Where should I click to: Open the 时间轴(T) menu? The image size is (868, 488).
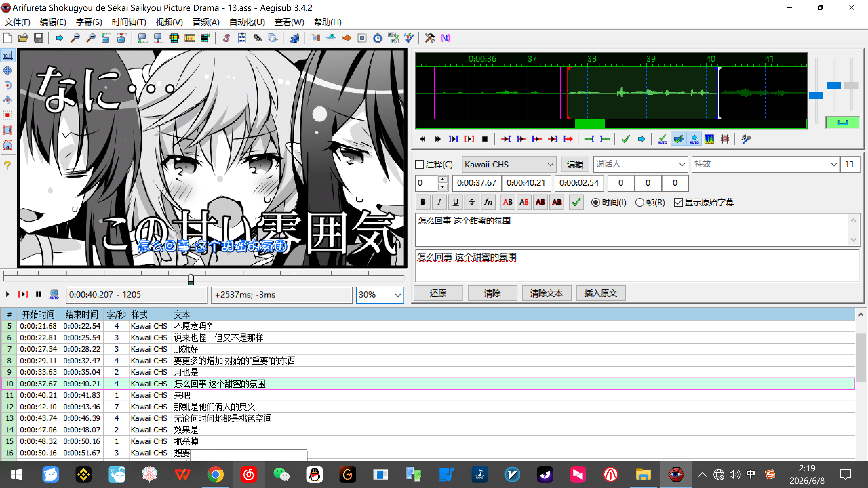pyautogui.click(x=129, y=22)
